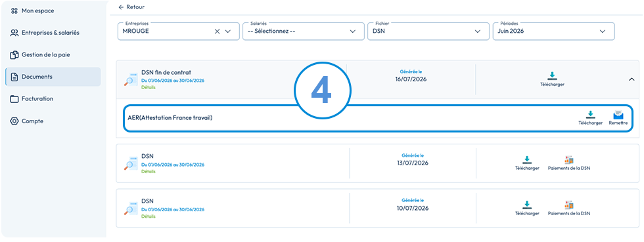Click the Mon espace grid icon
The width and height of the screenshot is (644, 242).
point(14,11)
